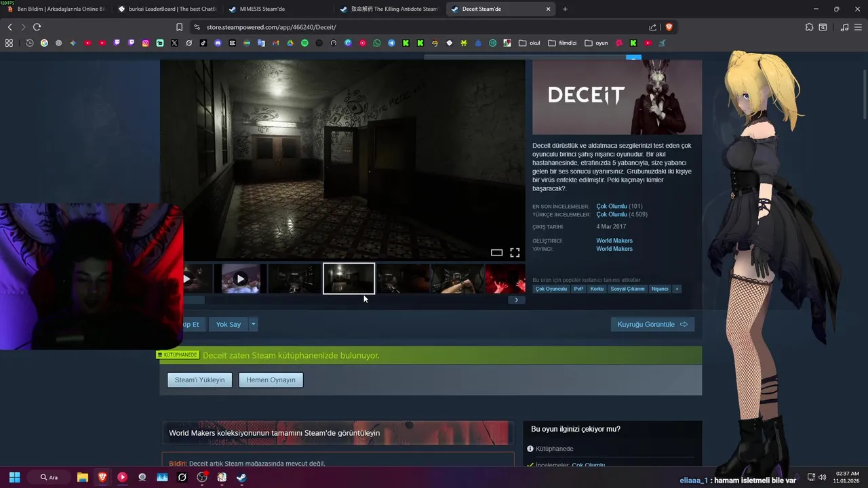The height and width of the screenshot is (488, 868).
Task: Click the Hemen Oynayın button
Action: coord(271,380)
